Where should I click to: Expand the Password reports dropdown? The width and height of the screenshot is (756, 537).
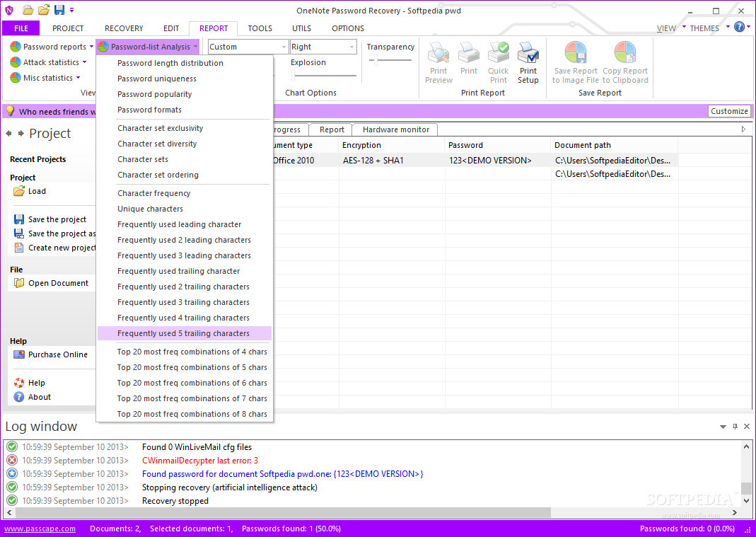pos(91,47)
